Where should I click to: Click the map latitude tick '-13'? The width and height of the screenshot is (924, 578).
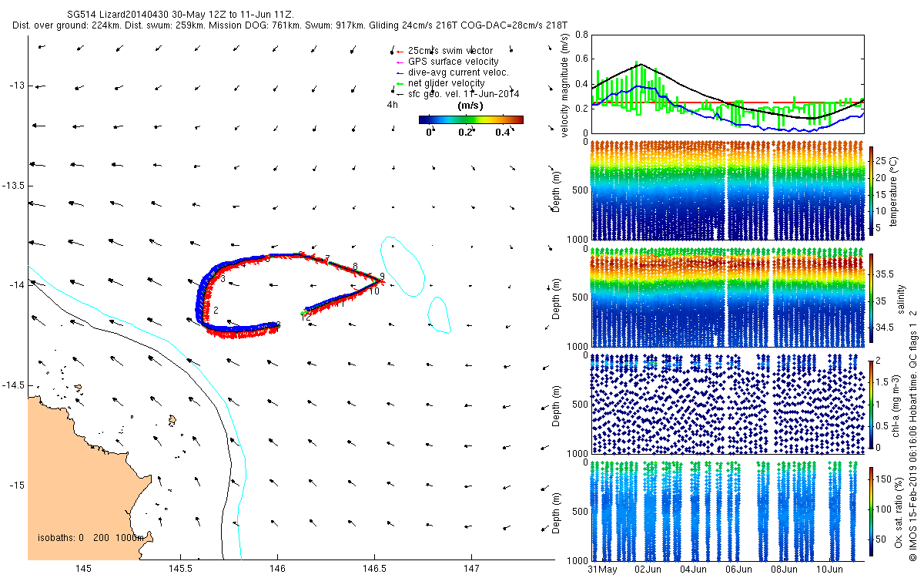(x=16, y=86)
